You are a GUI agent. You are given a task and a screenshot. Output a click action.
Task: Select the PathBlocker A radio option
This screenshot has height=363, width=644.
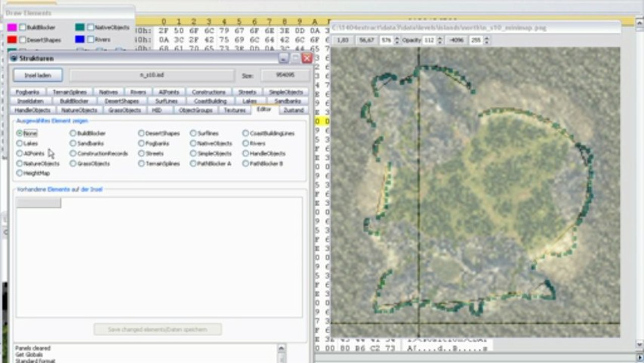coord(193,163)
